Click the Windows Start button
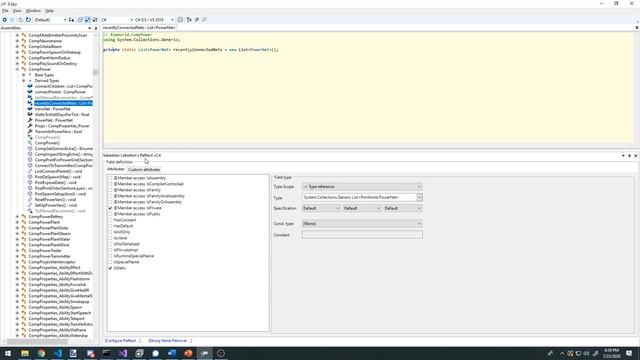Viewport: 640px width, 360px height. 8,353
